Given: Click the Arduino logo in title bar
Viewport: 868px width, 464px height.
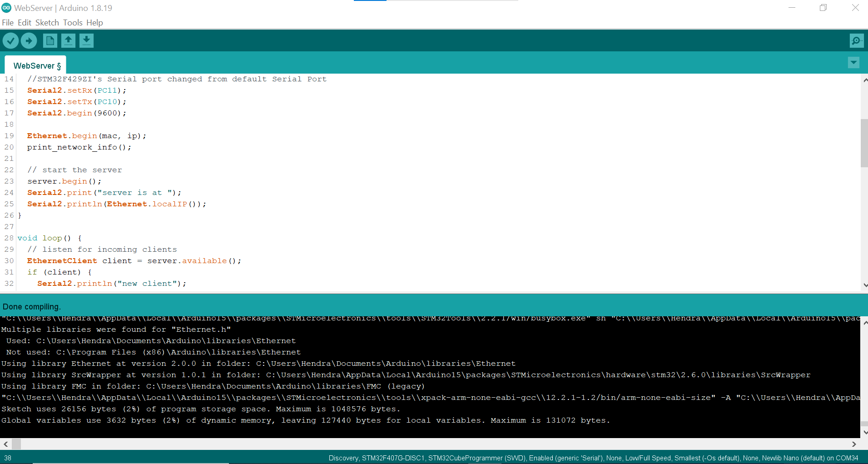Looking at the screenshot, I should 6,8.
